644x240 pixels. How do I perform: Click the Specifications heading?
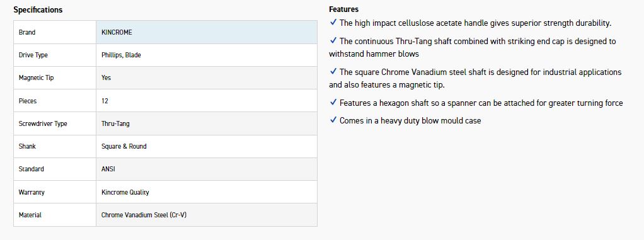(38, 10)
